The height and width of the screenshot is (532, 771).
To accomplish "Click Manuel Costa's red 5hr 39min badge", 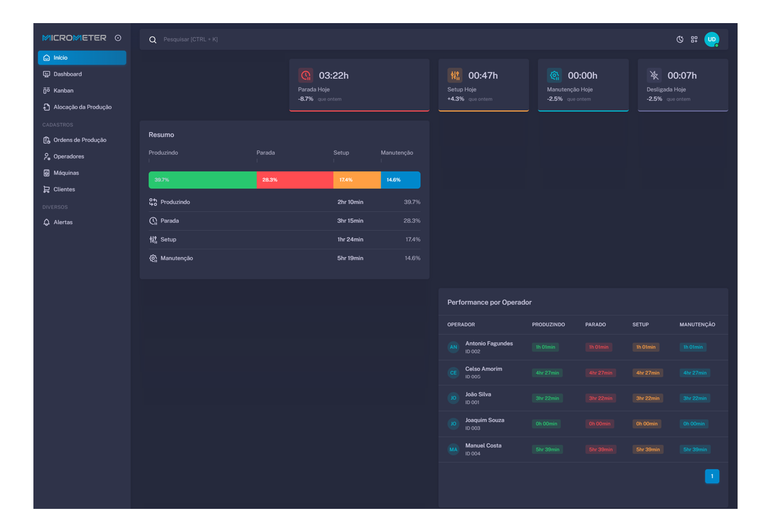I will 601,450.
